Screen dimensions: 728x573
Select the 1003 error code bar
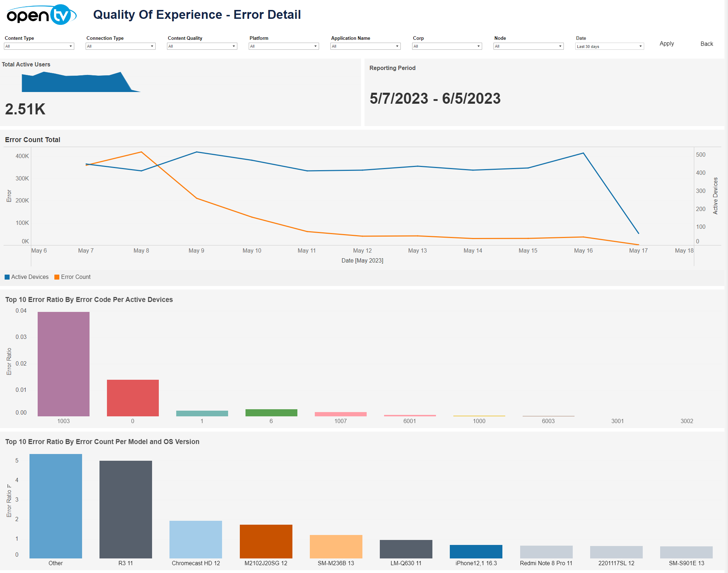pos(64,364)
